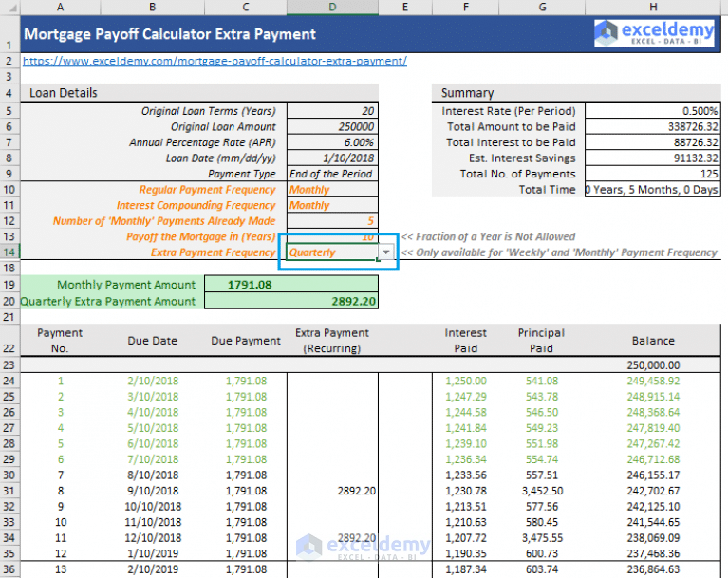
Task: Click the 'Principal Paid' column heading
Action: click(541, 341)
